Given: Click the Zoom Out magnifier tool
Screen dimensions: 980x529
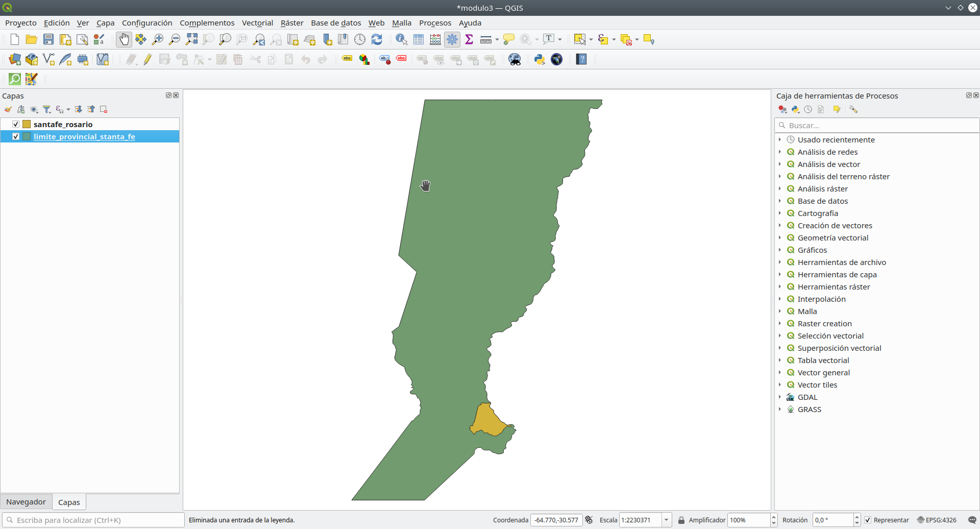Looking at the screenshot, I should tap(175, 39).
